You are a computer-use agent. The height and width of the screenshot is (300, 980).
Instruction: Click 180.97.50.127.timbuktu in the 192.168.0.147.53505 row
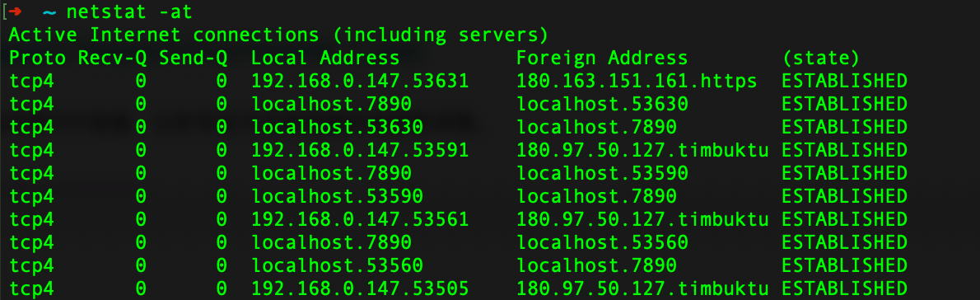[x=642, y=289]
